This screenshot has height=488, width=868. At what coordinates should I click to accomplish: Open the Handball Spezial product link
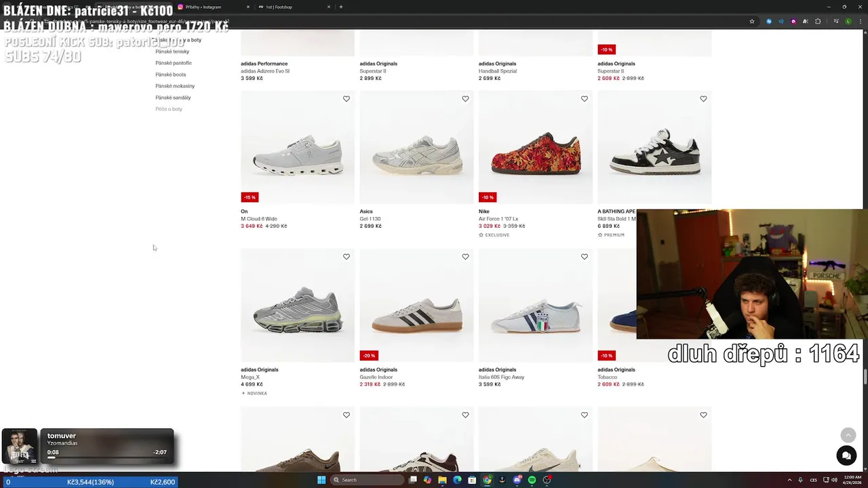tap(497, 70)
